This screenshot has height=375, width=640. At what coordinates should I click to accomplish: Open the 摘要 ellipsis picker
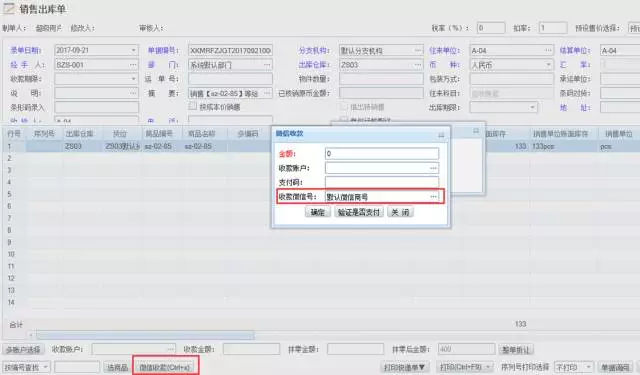click(x=267, y=93)
